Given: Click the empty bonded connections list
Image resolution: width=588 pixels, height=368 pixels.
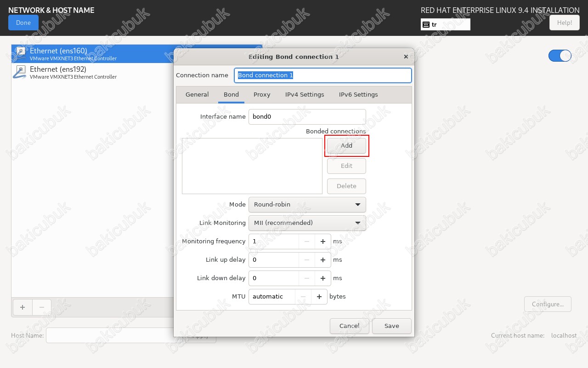Looking at the screenshot, I should pos(252,166).
